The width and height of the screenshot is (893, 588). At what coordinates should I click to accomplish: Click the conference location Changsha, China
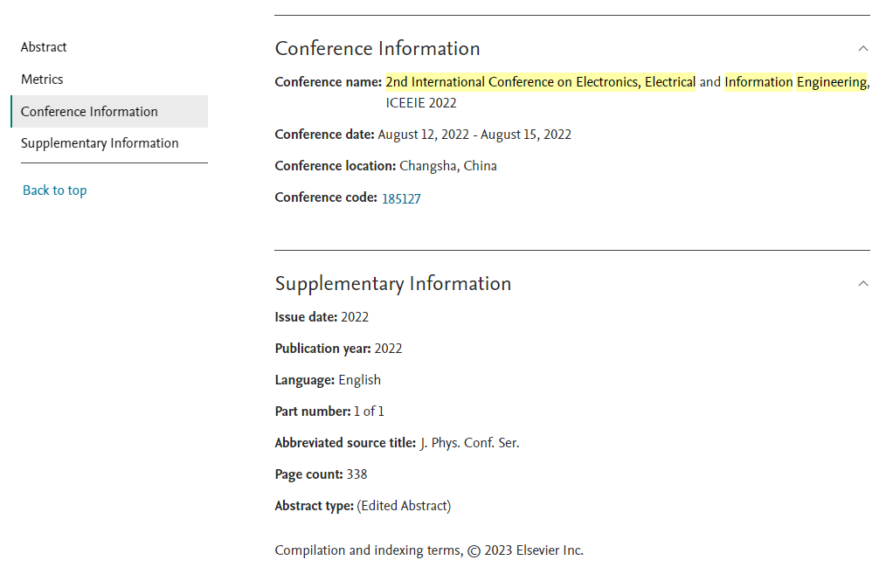coord(447,166)
